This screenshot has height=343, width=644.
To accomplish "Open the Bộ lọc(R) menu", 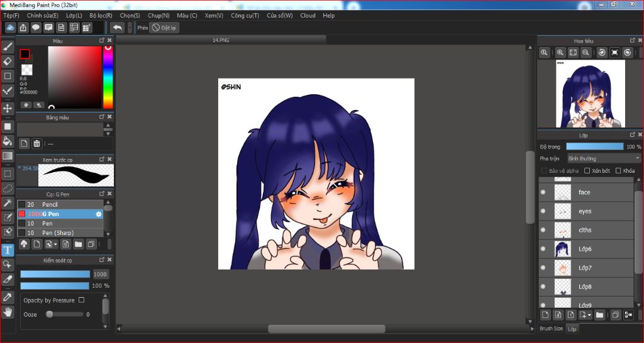I will pyautogui.click(x=101, y=16).
